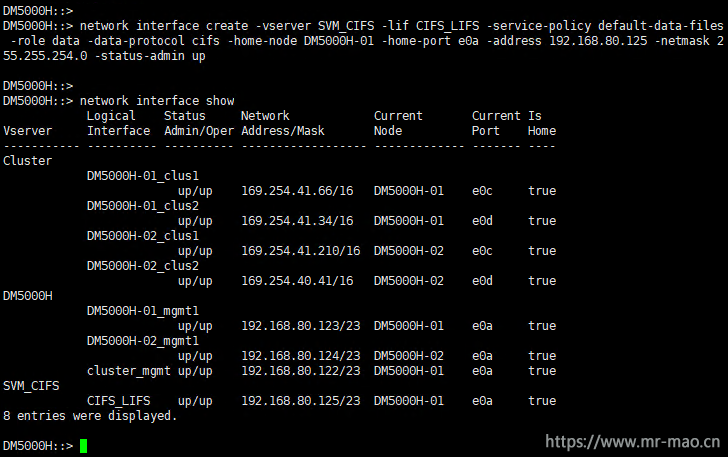Click the address 192.168.80.122/23
The height and width of the screenshot is (457, 728).
(x=301, y=371)
